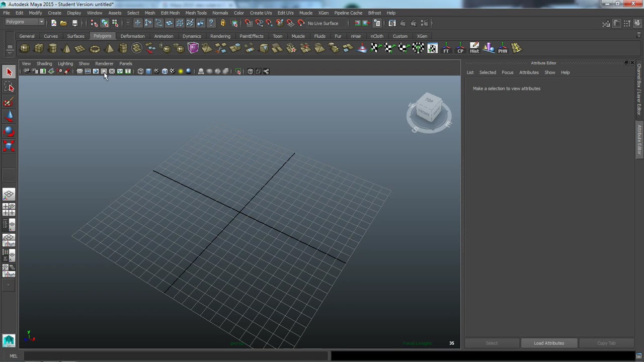Open viewport Panels menu
The image size is (644, 362).
(126, 64)
